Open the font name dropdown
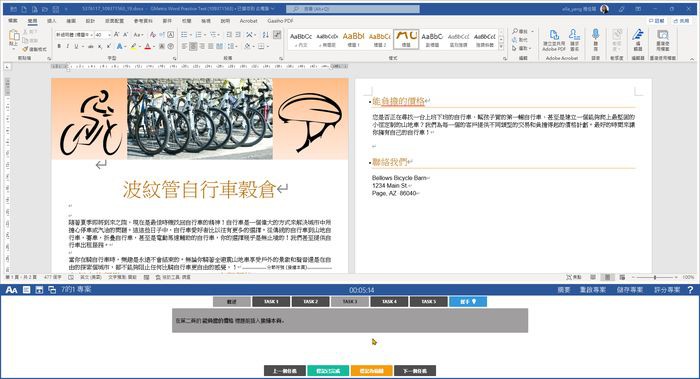700x379 pixels. pos(92,34)
